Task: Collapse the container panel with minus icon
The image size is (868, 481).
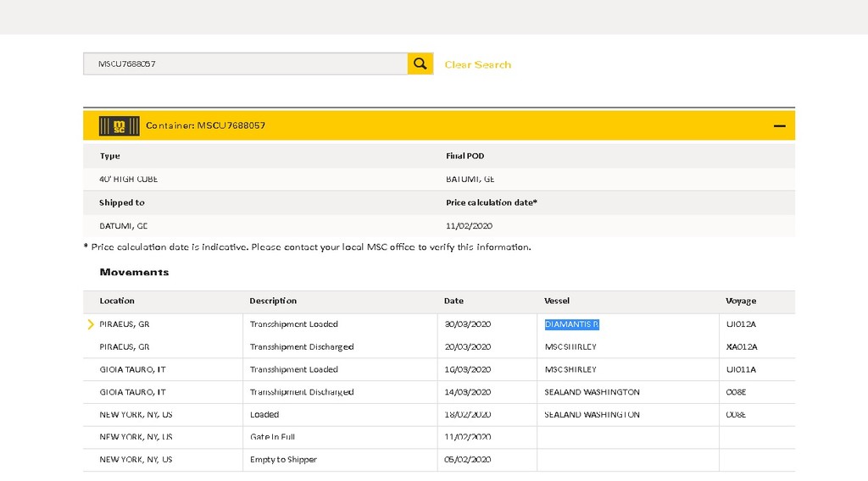Action: 780,126
